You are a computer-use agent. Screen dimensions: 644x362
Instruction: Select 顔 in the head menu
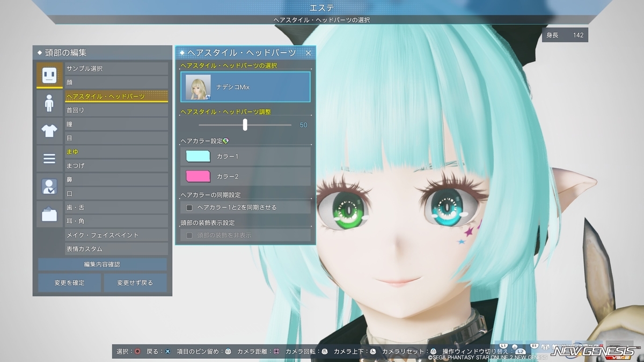point(116,83)
